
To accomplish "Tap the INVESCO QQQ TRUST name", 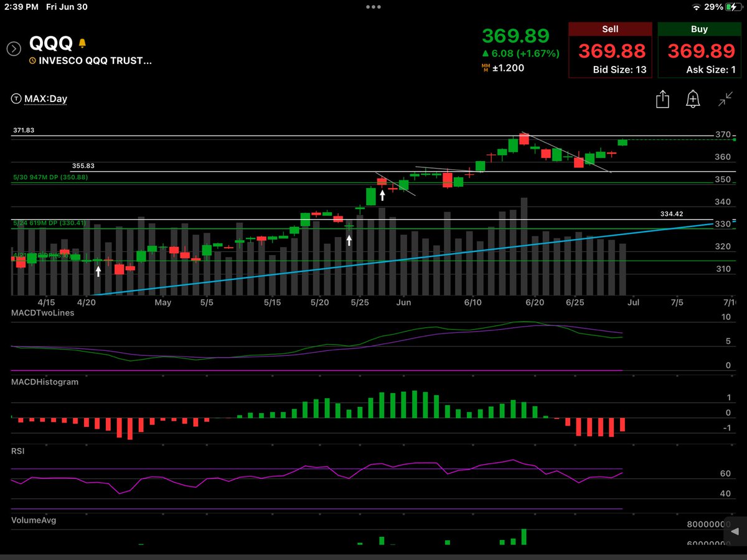I will 95,60.
